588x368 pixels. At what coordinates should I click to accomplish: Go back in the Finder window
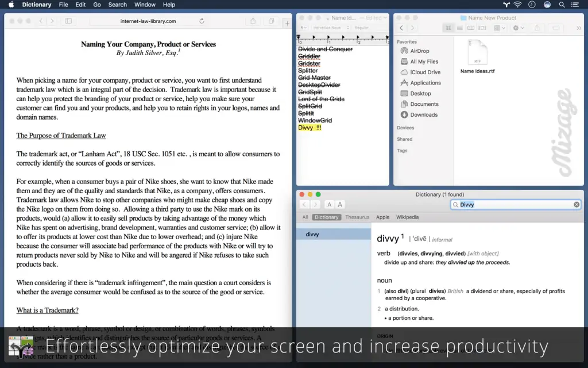[x=401, y=28]
